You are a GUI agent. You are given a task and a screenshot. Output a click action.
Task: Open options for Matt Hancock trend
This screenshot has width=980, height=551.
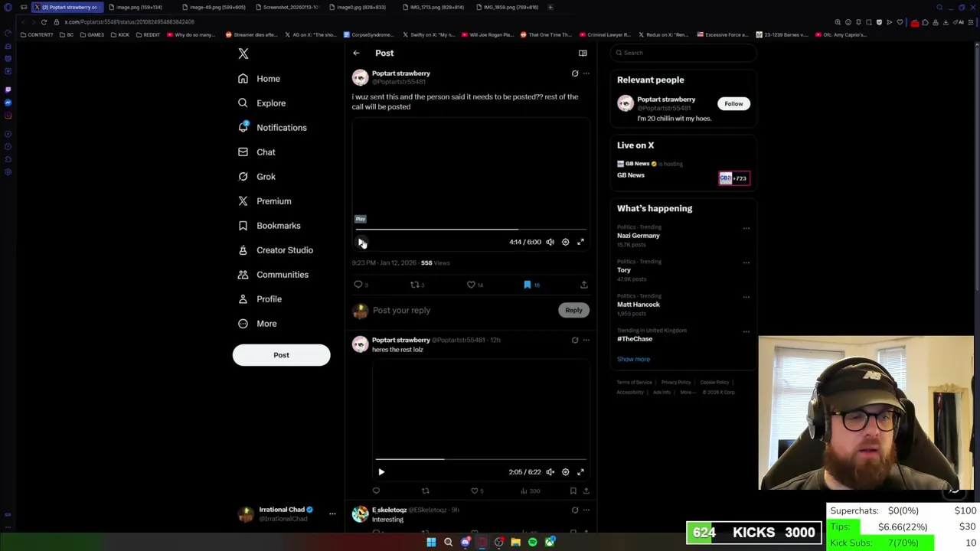(746, 297)
